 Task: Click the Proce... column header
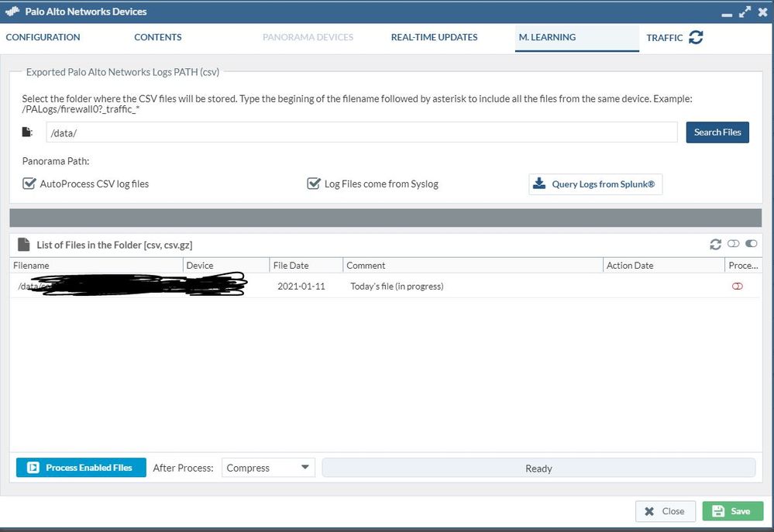click(743, 266)
